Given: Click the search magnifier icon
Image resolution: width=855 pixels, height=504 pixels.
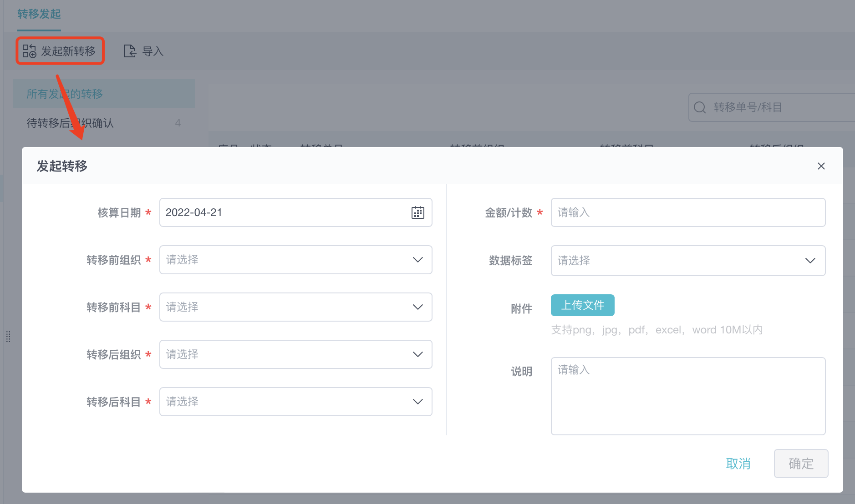Looking at the screenshot, I should click(700, 107).
